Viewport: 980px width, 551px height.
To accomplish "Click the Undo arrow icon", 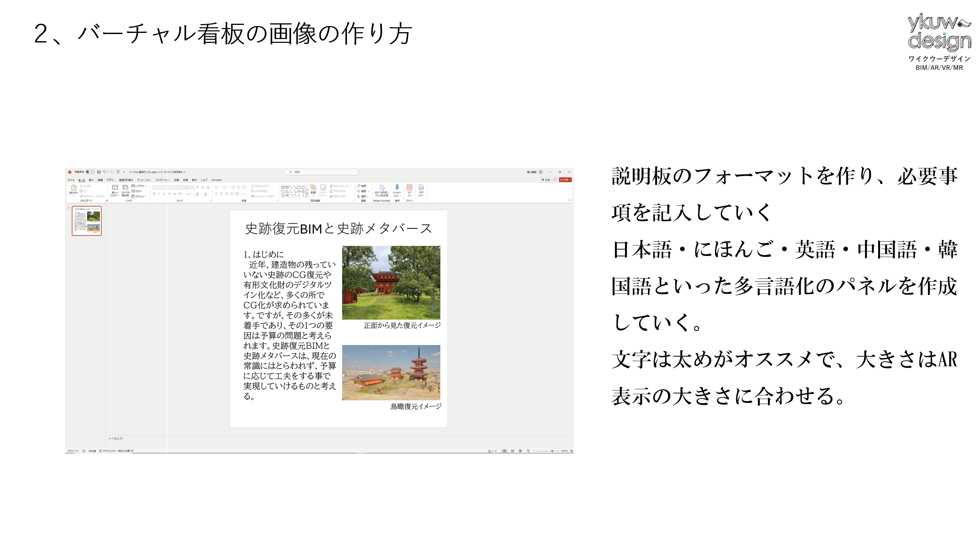I will tap(104, 172).
